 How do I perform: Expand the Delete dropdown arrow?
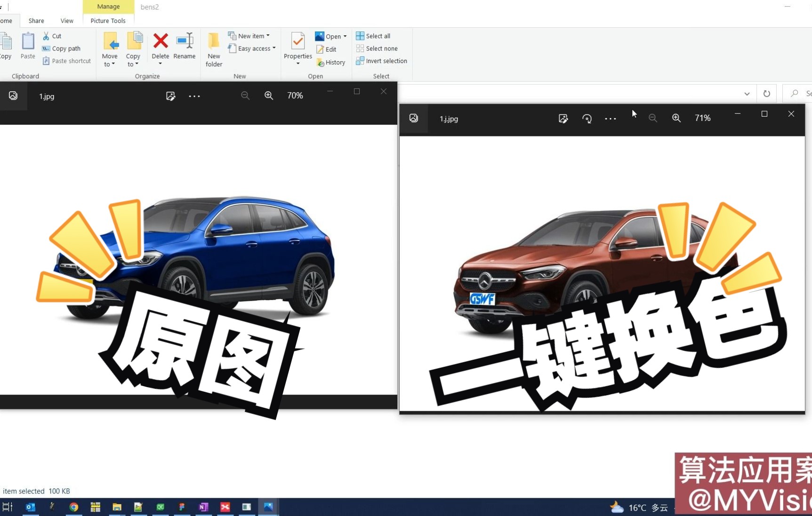pos(161,64)
